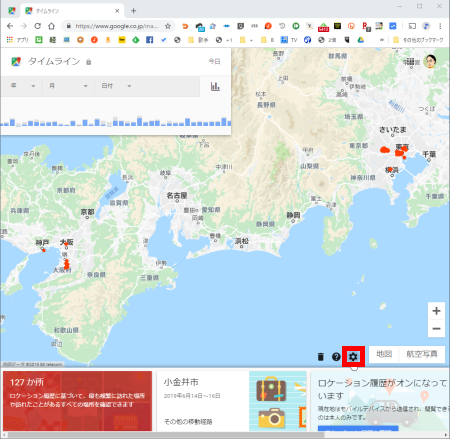Show hidden bookmarks overflow chevron
The image size is (450, 439).
click(382, 40)
